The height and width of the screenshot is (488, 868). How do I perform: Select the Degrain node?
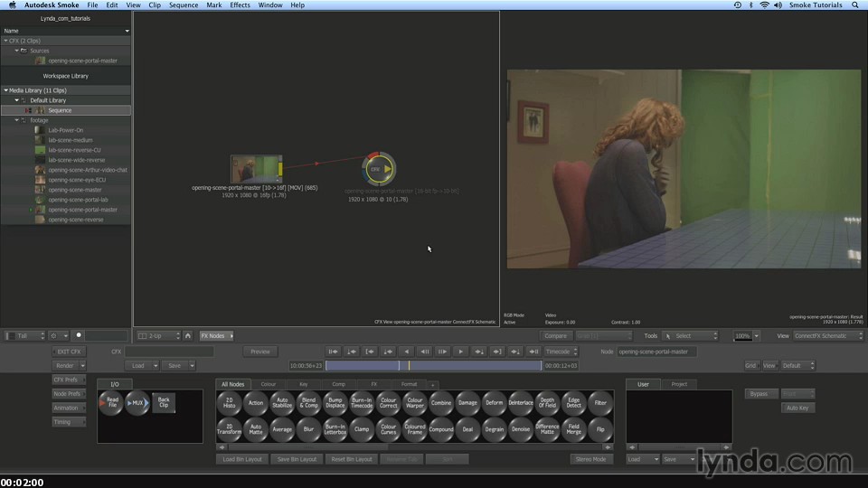pyautogui.click(x=495, y=429)
